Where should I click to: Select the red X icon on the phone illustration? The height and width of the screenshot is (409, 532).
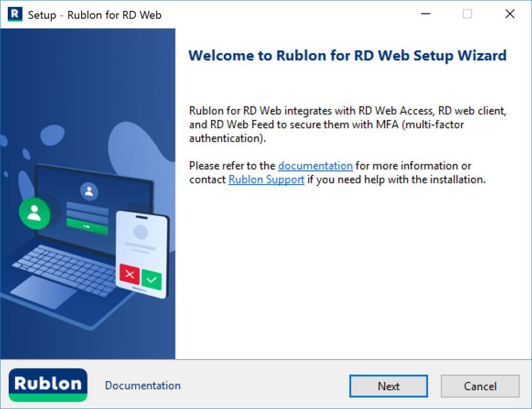point(129,274)
